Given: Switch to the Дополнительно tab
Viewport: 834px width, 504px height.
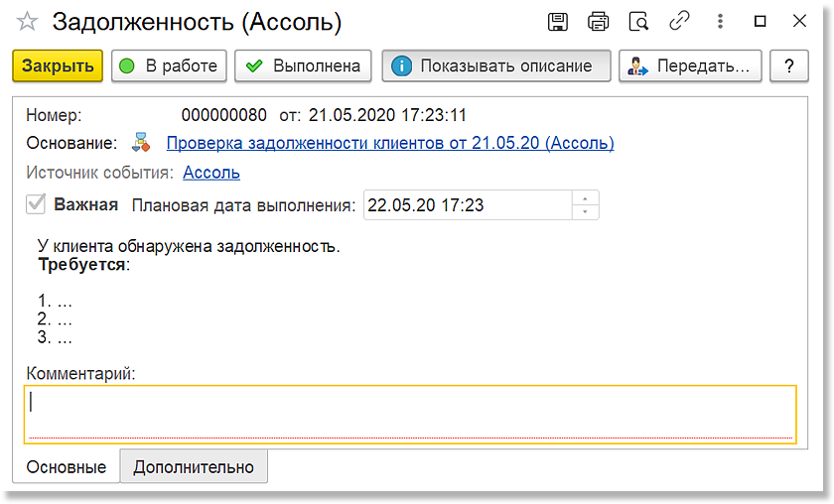Looking at the screenshot, I should tap(194, 466).
